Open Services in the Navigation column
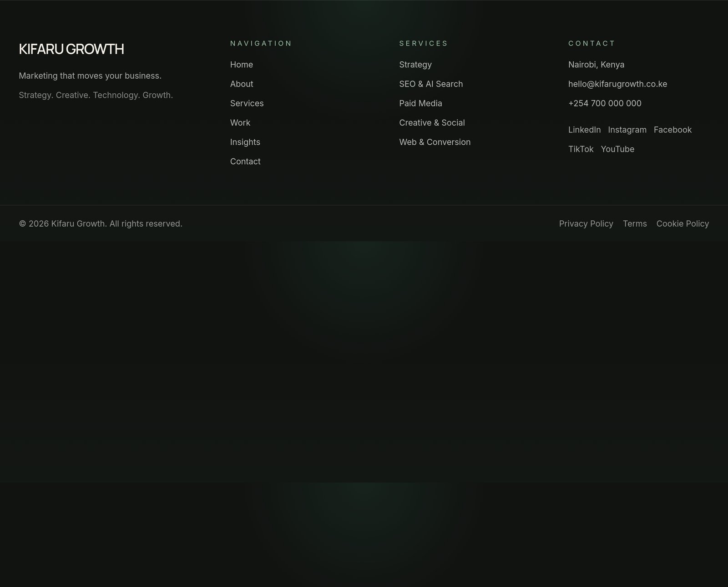The image size is (728, 587). tap(247, 103)
